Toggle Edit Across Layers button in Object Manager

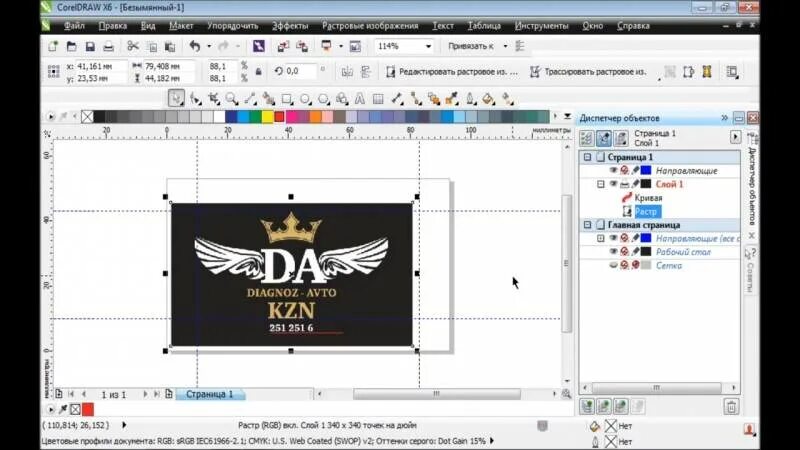point(604,138)
